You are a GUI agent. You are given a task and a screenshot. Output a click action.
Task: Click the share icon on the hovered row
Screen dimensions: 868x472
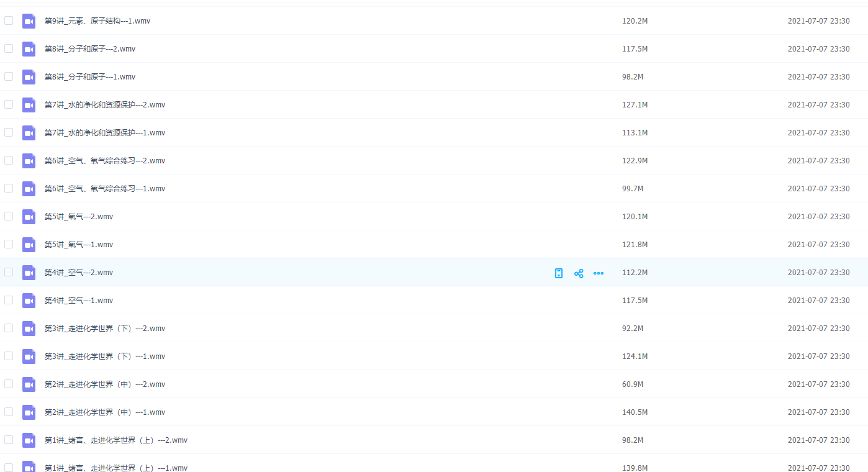[x=579, y=273]
